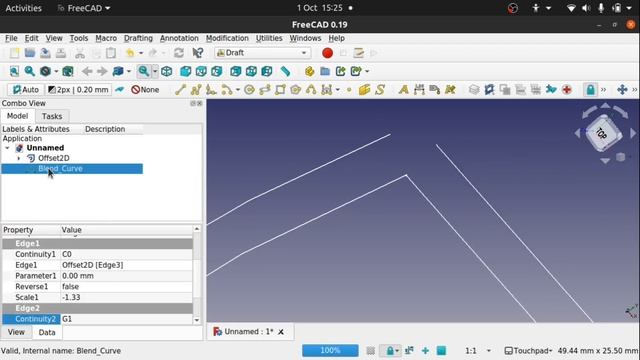This screenshot has width=640, height=360.
Task: Click the Scale1 value -1.33 field
Action: pos(127,298)
